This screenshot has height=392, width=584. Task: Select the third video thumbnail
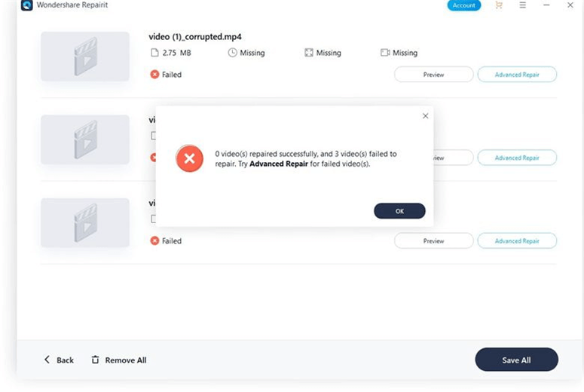point(85,223)
